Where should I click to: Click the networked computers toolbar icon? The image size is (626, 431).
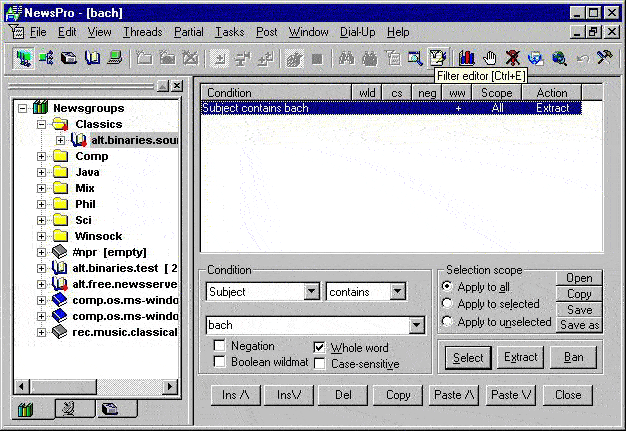click(x=23, y=58)
